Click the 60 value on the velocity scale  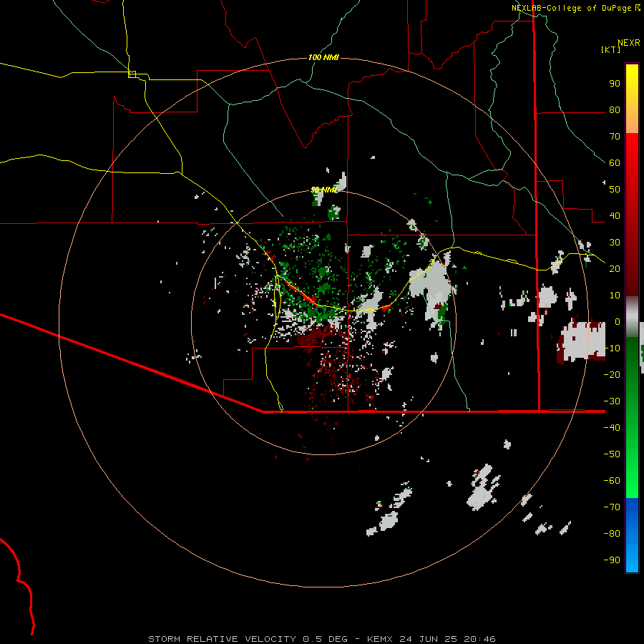[x=615, y=162]
